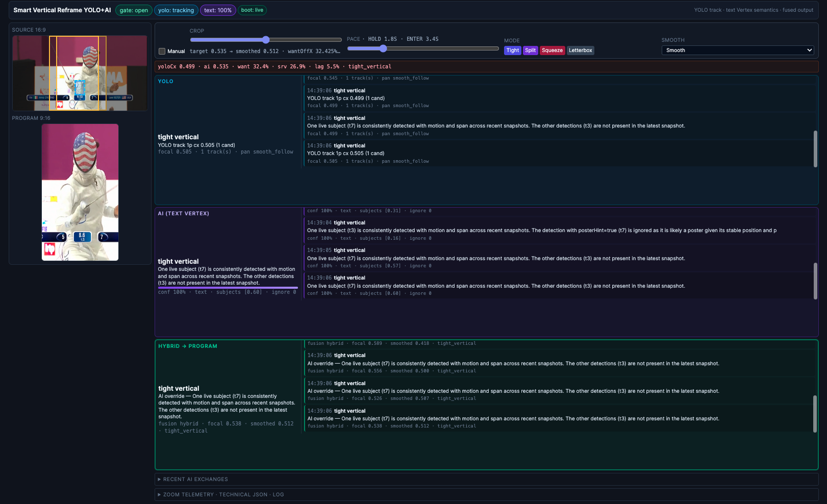
Task: Enable the Manual crop checkbox
Action: point(162,51)
